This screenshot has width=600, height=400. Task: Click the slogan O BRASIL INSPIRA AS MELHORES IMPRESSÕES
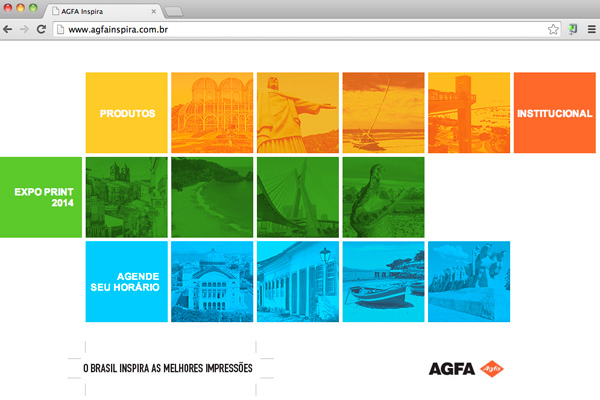[168, 368]
